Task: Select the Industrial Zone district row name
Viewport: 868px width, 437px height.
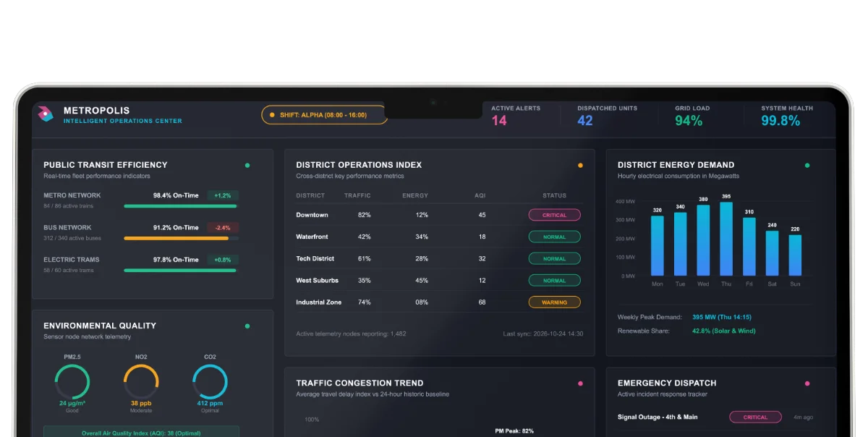Action: [318, 302]
